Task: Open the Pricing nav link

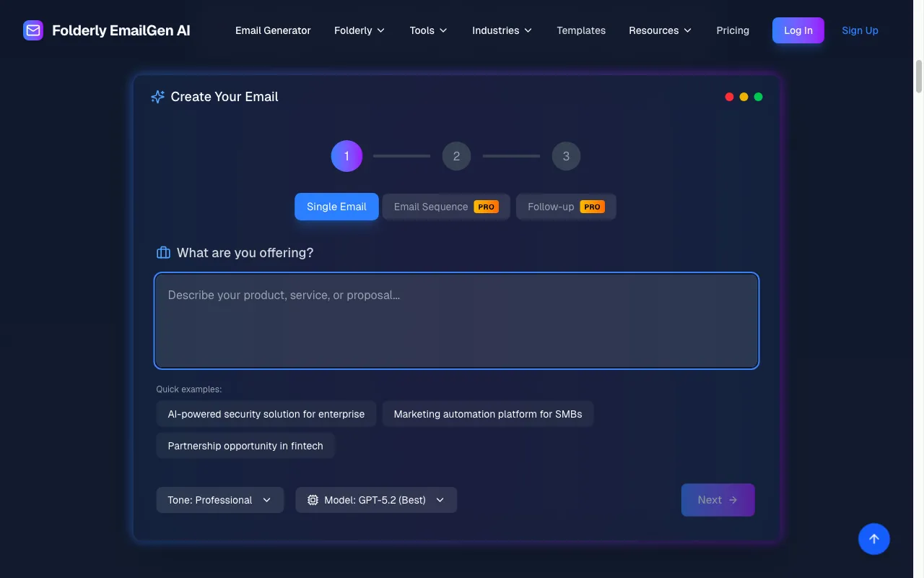Action: 733,30
